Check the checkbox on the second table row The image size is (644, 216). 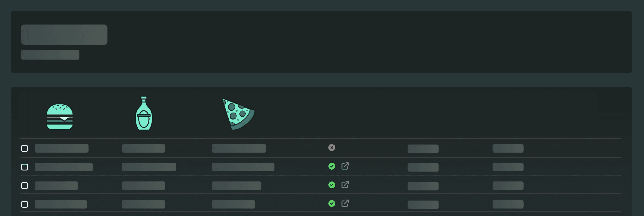click(24, 167)
